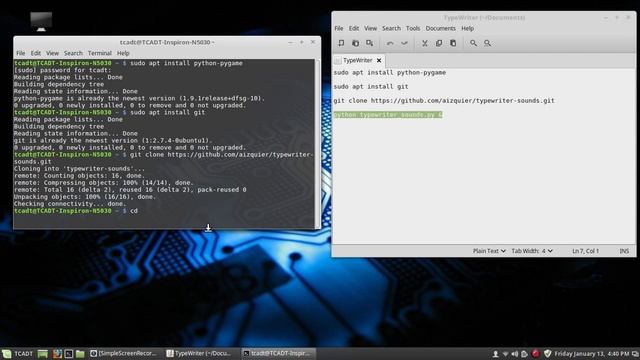Open Edit menu in terminal window
This screenshot has height=360, width=640.
click(x=36, y=53)
